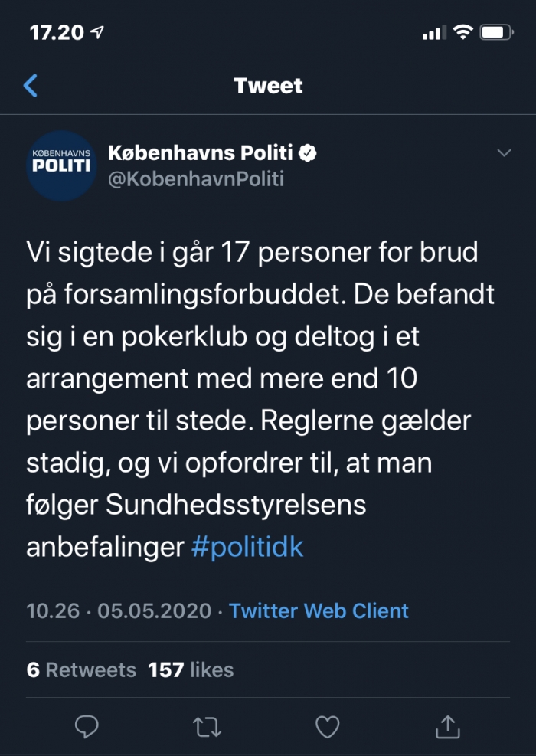Screen dimensions: 536x756
Task: Tap the Wi-Fi status icon
Action: click(463, 32)
